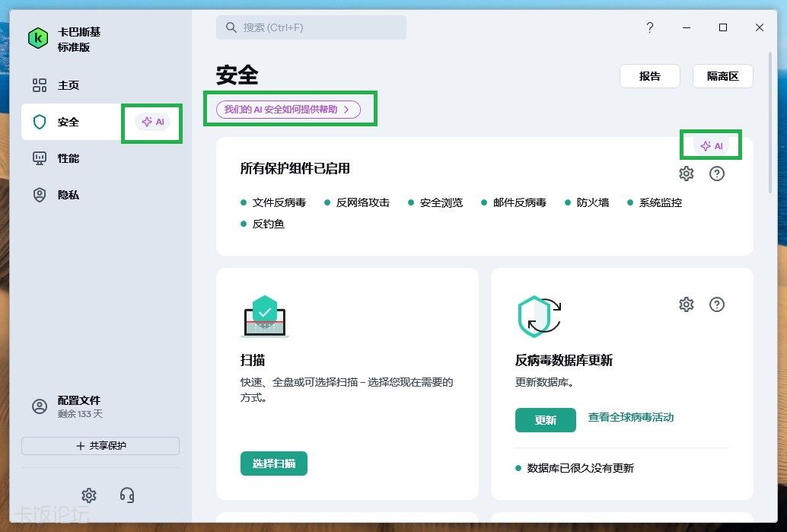The height and width of the screenshot is (532, 787).
Task: Click the magnifier icon in search box
Action: pyautogui.click(x=231, y=27)
